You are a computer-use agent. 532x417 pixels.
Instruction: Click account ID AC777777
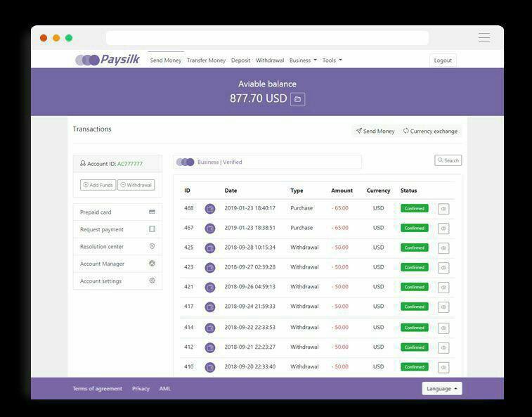[130, 164]
